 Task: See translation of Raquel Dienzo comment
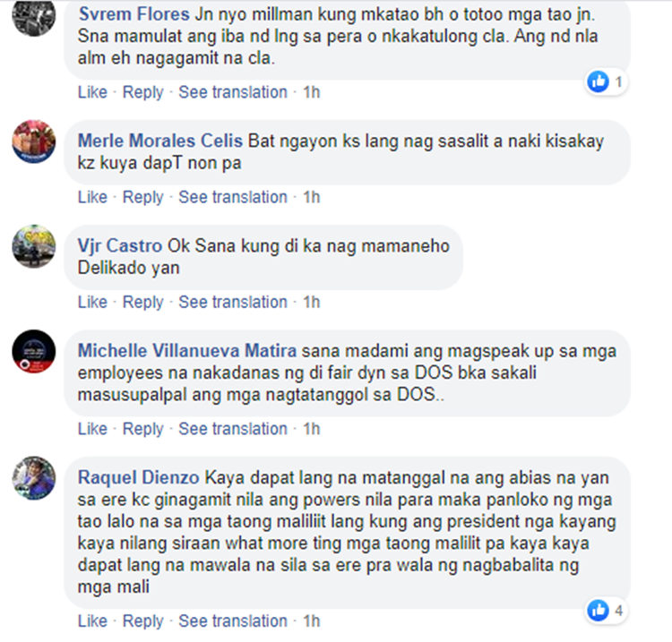coord(233,621)
